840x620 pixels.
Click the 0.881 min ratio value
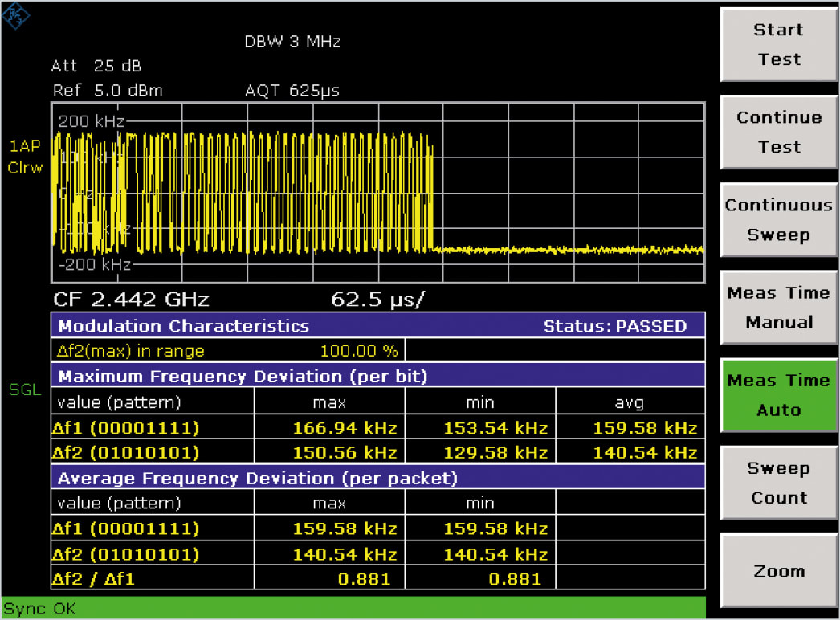(515, 579)
